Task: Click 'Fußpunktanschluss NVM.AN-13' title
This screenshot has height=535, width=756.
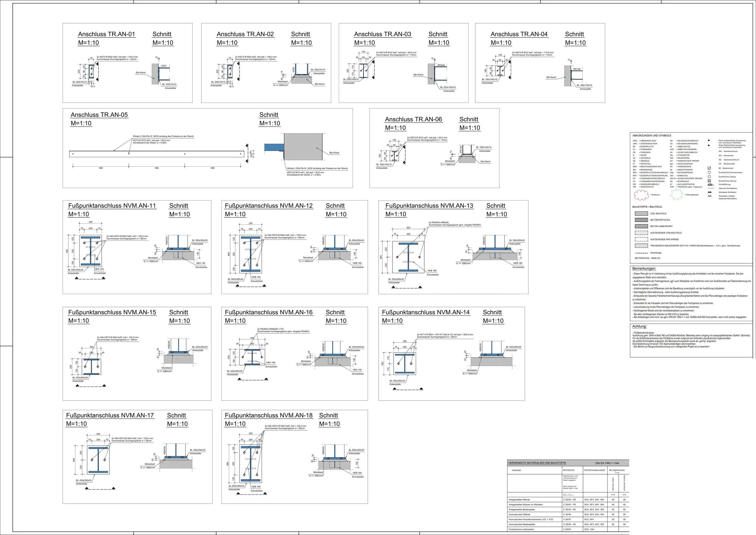Action: click(x=429, y=206)
